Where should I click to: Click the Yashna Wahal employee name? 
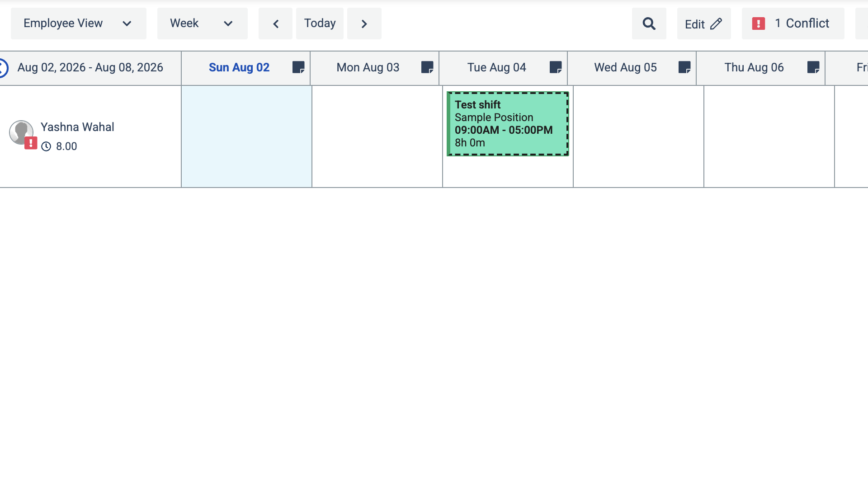77,127
